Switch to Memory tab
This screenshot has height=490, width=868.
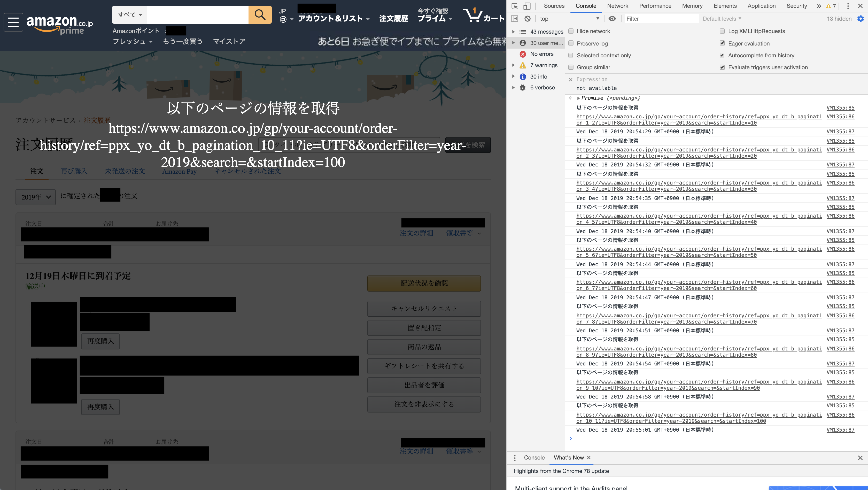692,6
